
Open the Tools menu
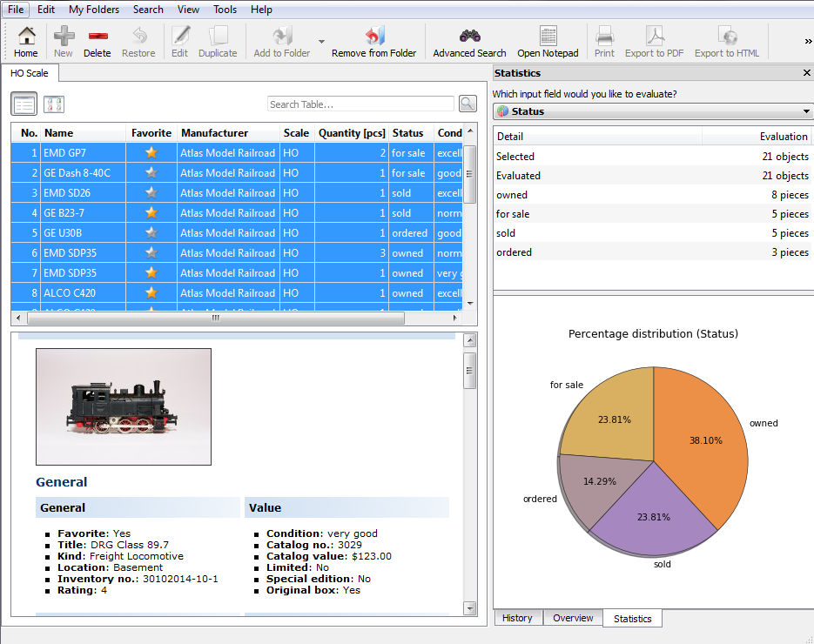[x=225, y=10]
